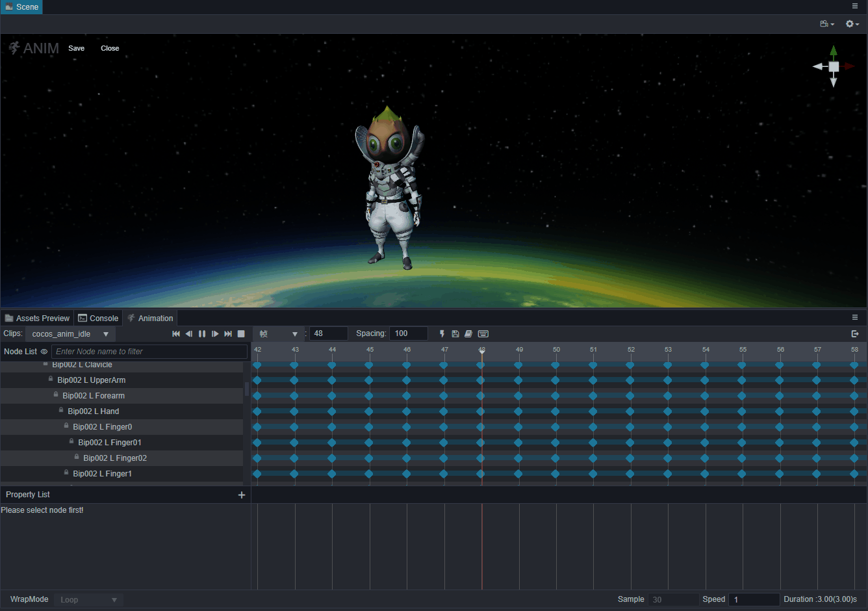868x611 pixels.
Task: Click the Property List header label
Action: tap(28, 495)
